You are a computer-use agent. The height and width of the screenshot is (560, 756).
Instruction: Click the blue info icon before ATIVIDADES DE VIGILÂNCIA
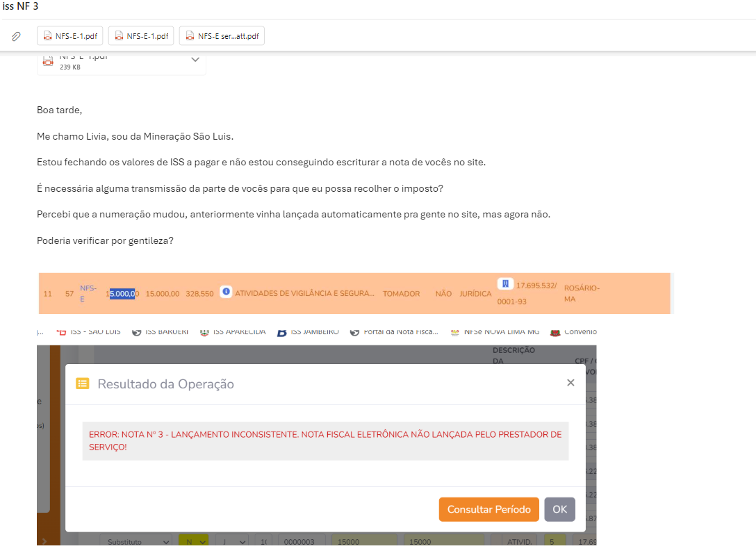coord(226,292)
